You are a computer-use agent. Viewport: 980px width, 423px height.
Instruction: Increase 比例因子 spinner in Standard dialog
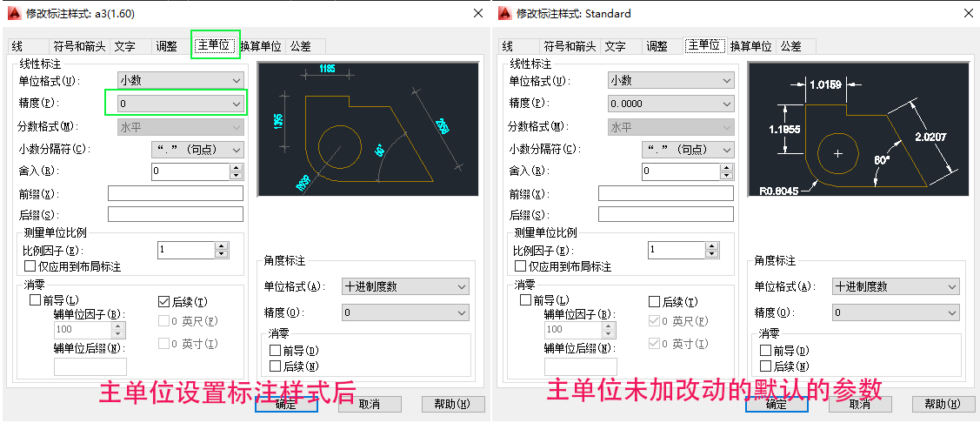coord(711,246)
